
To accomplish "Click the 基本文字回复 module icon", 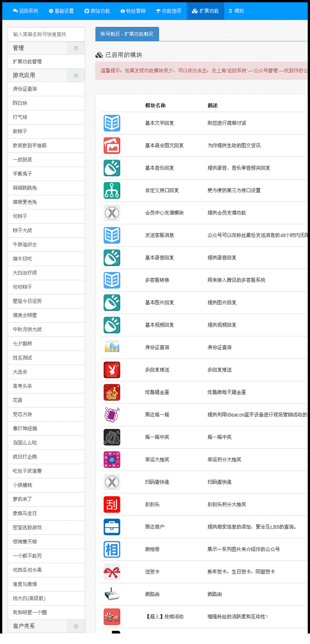I will click(x=112, y=123).
